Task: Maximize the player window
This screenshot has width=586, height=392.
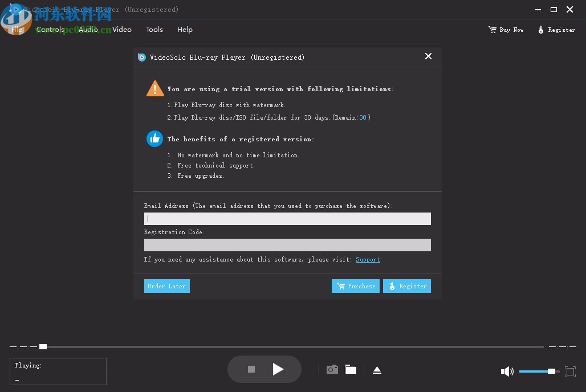Action: click(554, 9)
